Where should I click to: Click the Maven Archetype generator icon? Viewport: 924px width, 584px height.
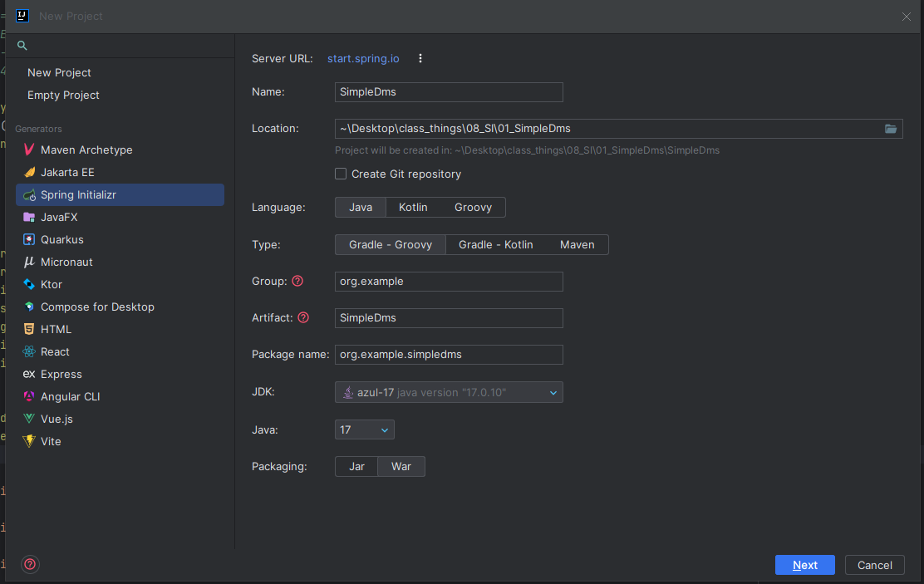[x=29, y=150]
